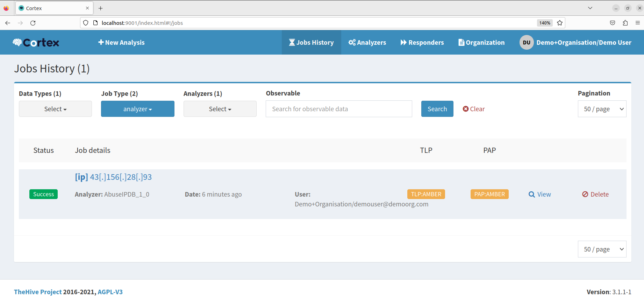This screenshot has height=304, width=644.
Task: Click the red X icon beside Clear
Action: (x=465, y=109)
